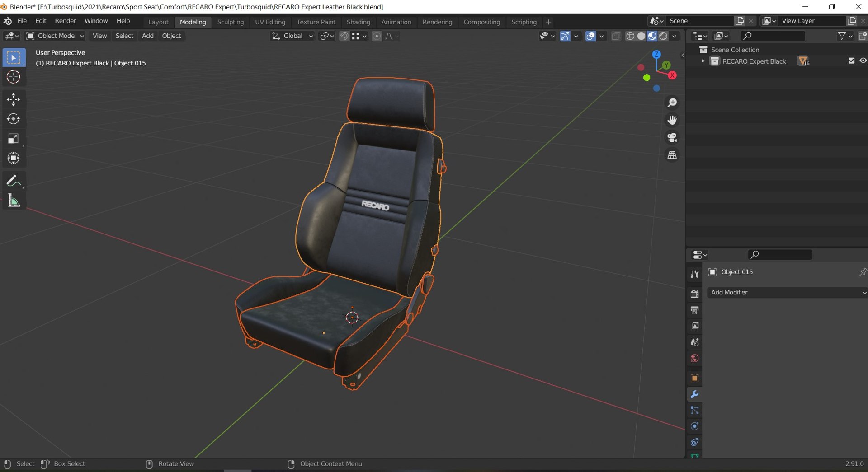868x472 pixels.
Task: Switch to the UV Editing workspace tab
Action: coord(270,22)
